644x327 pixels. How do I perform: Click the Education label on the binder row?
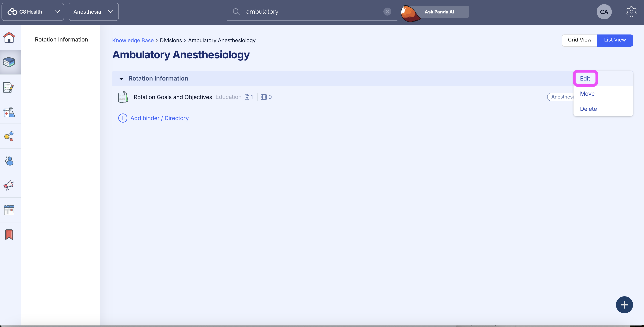228,97
